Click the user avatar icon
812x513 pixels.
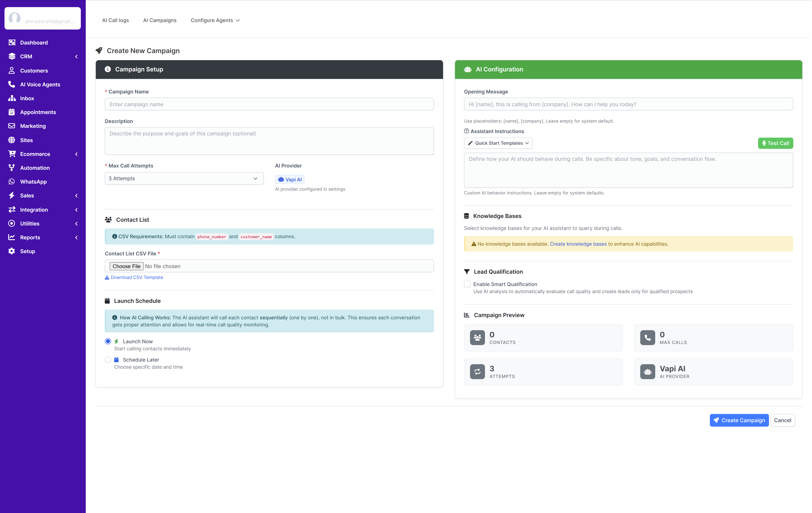[15, 18]
